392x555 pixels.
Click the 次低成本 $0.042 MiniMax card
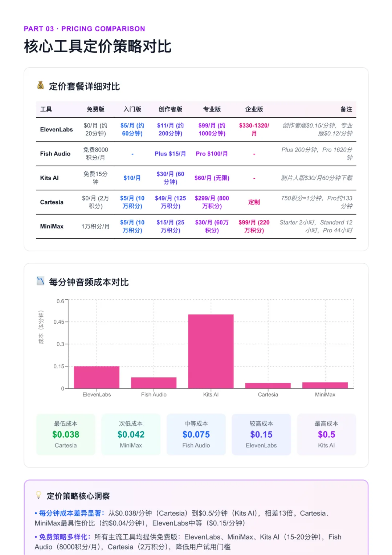[x=131, y=434]
